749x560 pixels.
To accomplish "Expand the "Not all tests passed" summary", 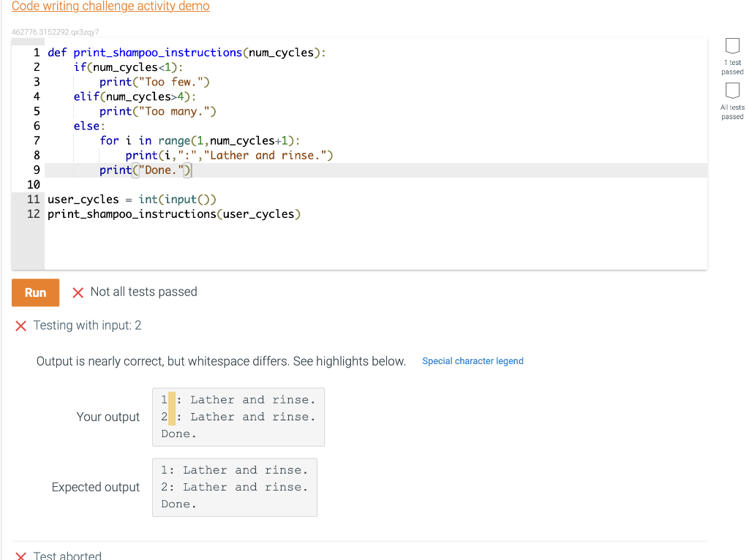I will click(x=143, y=292).
